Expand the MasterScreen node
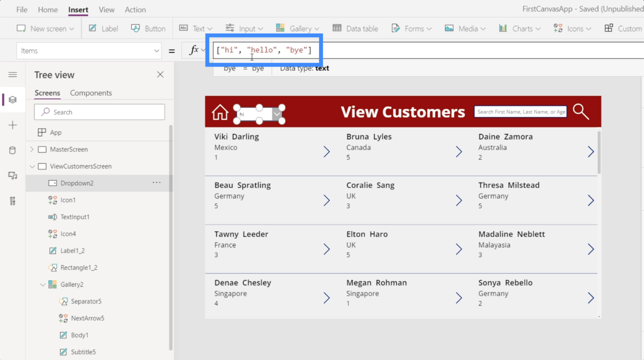644x360 pixels. [x=32, y=149]
